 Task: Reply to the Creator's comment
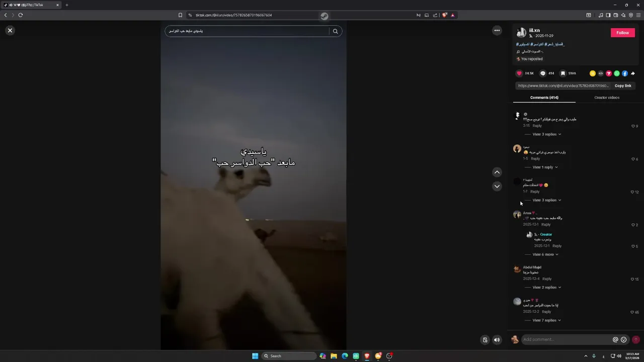[x=557, y=246]
